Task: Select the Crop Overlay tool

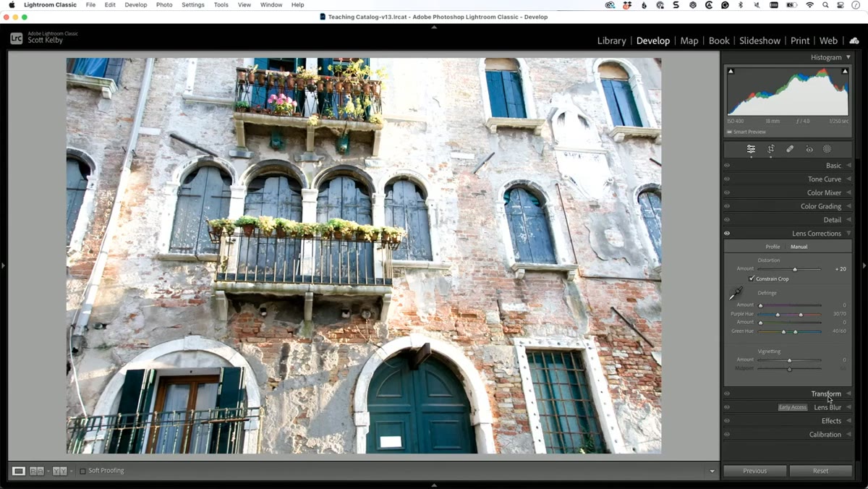Action: tap(771, 149)
